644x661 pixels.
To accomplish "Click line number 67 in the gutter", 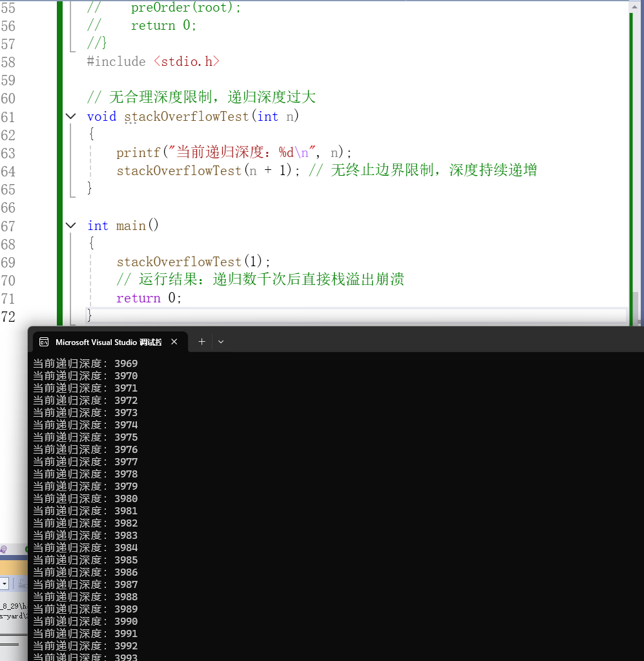I will [x=8, y=226].
